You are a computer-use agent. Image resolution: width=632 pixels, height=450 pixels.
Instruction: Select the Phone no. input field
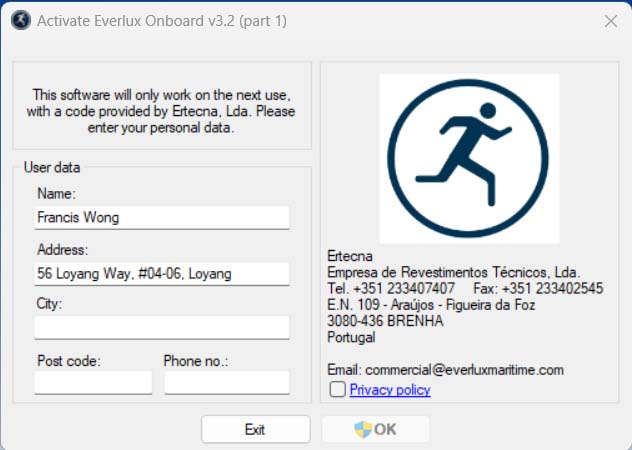coord(227,382)
